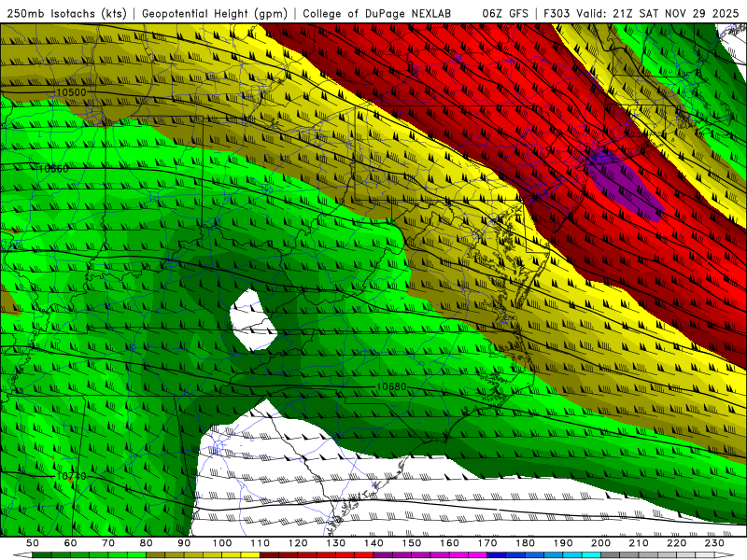This screenshot has width=747, height=560.
Task: Click the "250mb Isotachs (kts)" title text
Action: point(67,14)
